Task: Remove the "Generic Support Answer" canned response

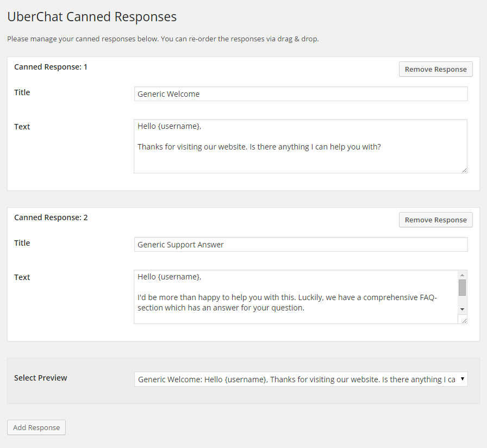Action: (x=435, y=220)
